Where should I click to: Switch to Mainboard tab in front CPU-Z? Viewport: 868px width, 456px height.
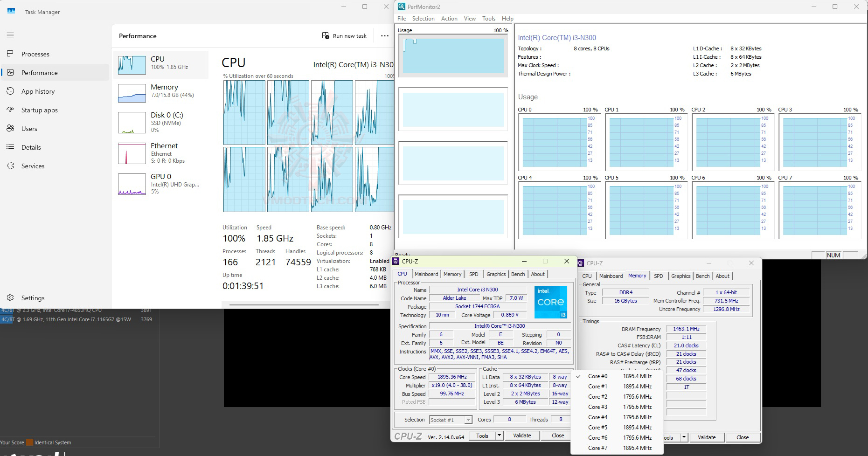click(x=426, y=274)
